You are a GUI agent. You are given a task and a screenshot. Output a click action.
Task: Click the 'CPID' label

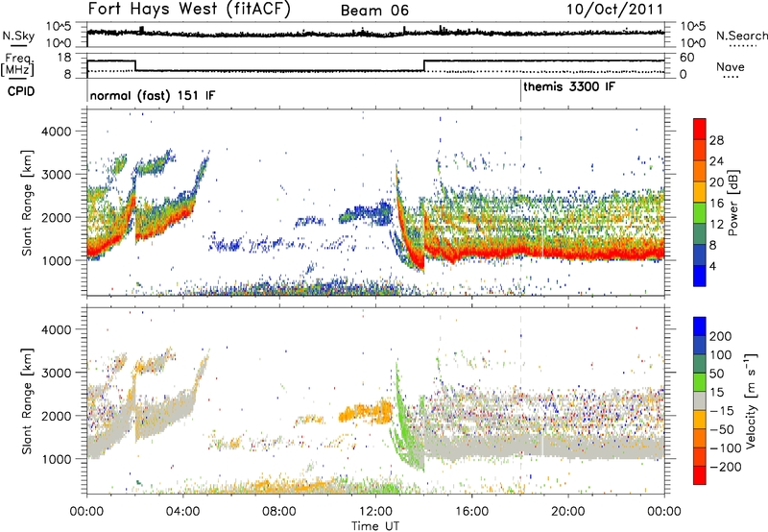21,91
